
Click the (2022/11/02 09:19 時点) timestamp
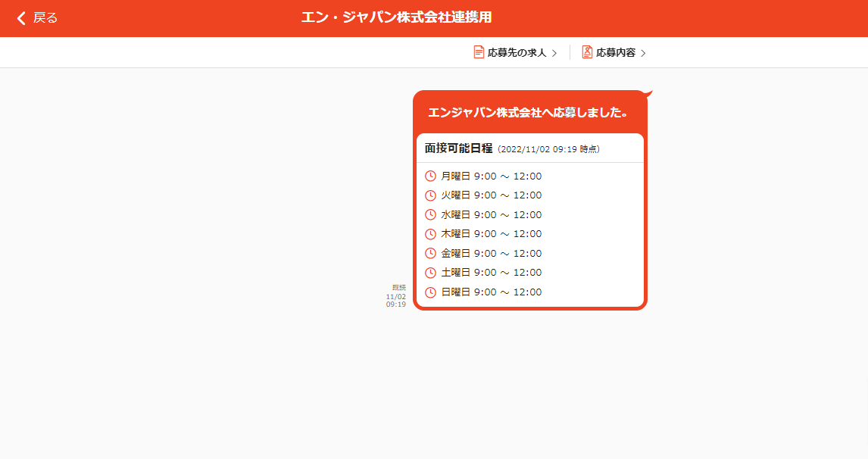(x=548, y=149)
